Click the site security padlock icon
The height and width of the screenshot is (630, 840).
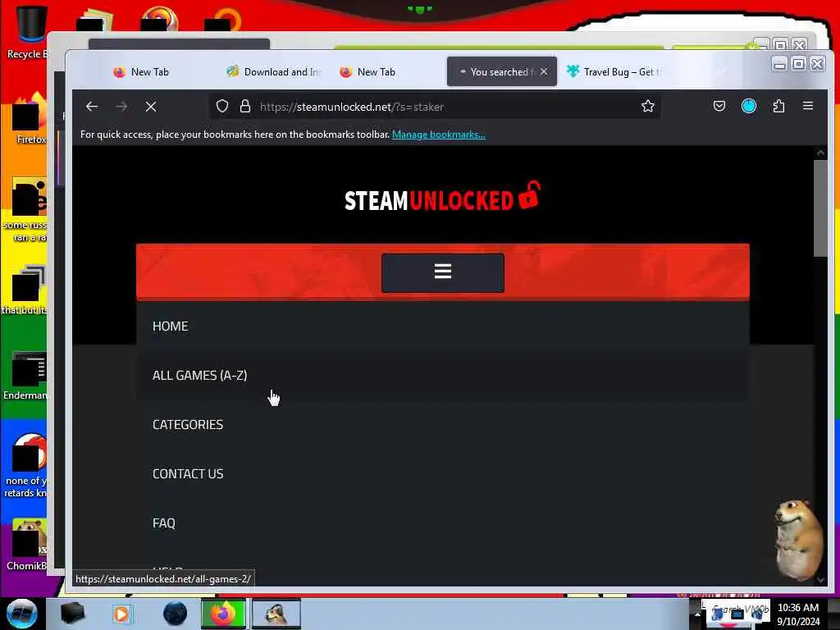tap(244, 107)
